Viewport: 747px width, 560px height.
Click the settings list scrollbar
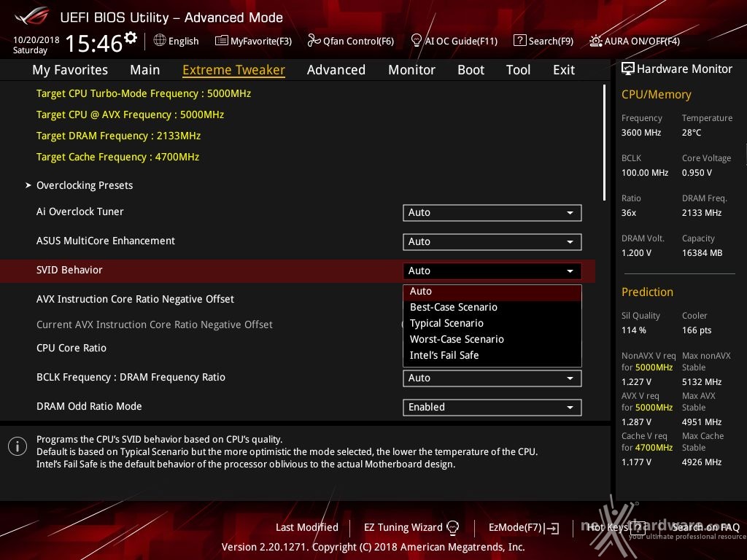pos(604,143)
